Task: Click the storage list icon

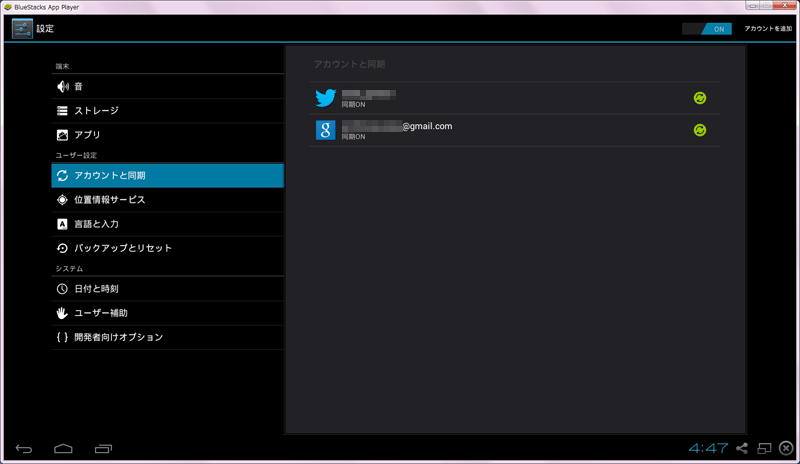Action: 62,111
